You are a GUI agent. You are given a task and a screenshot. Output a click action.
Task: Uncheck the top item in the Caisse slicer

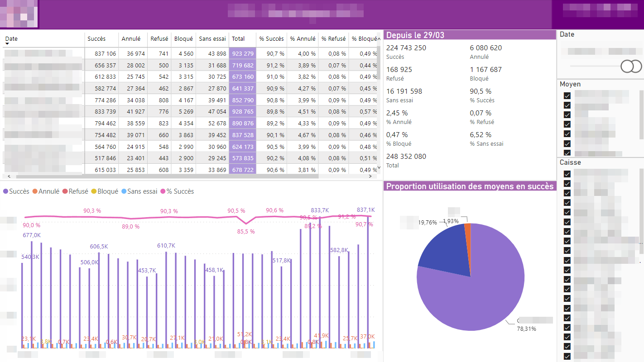click(x=567, y=174)
